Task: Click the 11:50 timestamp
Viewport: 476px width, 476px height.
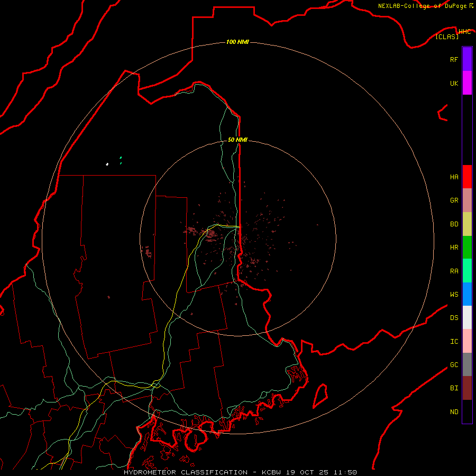Action: [x=345, y=472]
